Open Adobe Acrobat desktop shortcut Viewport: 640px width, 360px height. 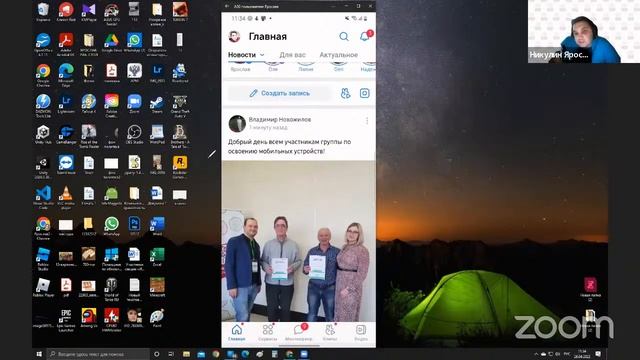[x=66, y=44]
